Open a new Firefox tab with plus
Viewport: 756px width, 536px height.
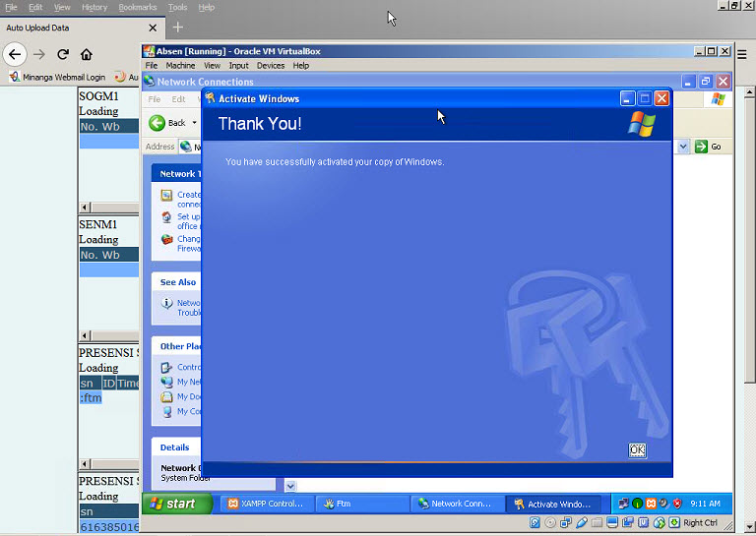coord(178,28)
